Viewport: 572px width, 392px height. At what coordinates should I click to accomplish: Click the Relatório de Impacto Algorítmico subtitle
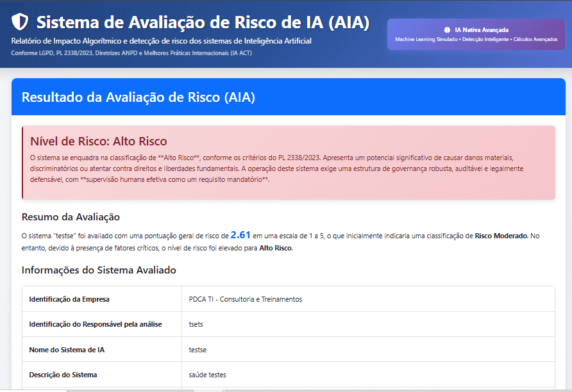point(161,41)
